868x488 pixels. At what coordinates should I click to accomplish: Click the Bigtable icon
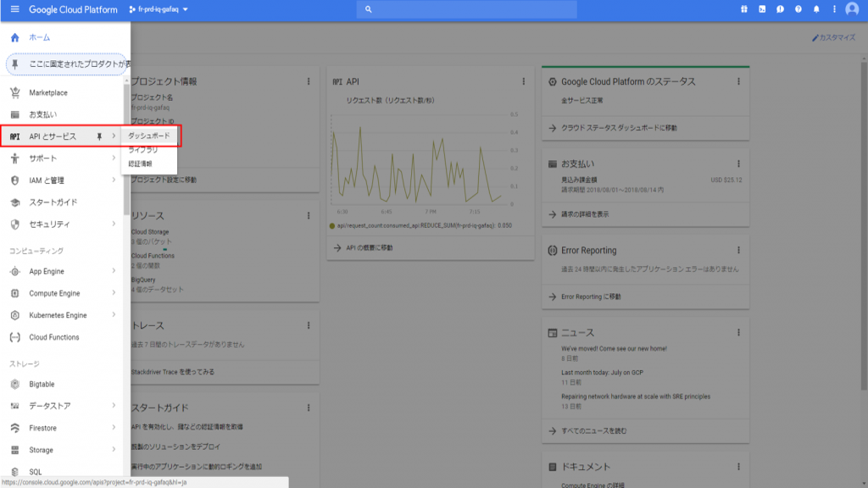(15, 384)
